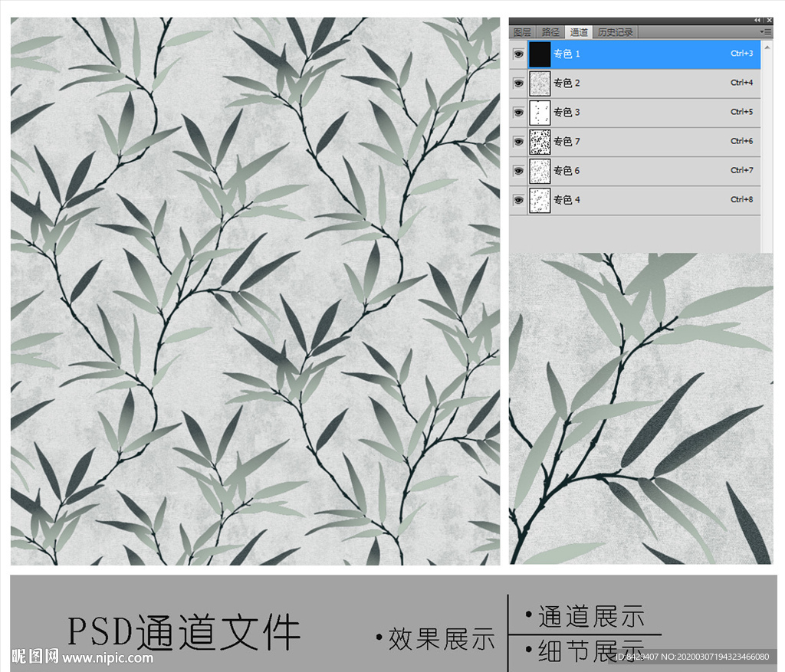
Task: Select the 专色 1 channel name
Action: tap(567, 54)
